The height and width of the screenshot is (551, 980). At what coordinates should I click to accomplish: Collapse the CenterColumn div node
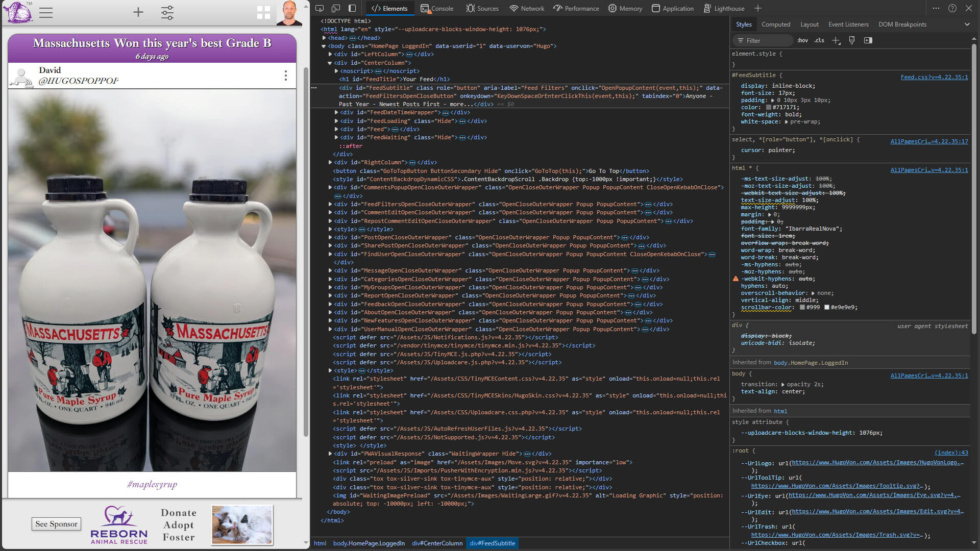(330, 63)
